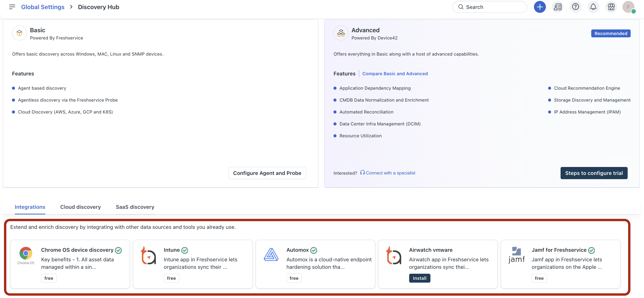Open the notifications bell
This screenshot has width=644, height=298.
[x=593, y=7]
